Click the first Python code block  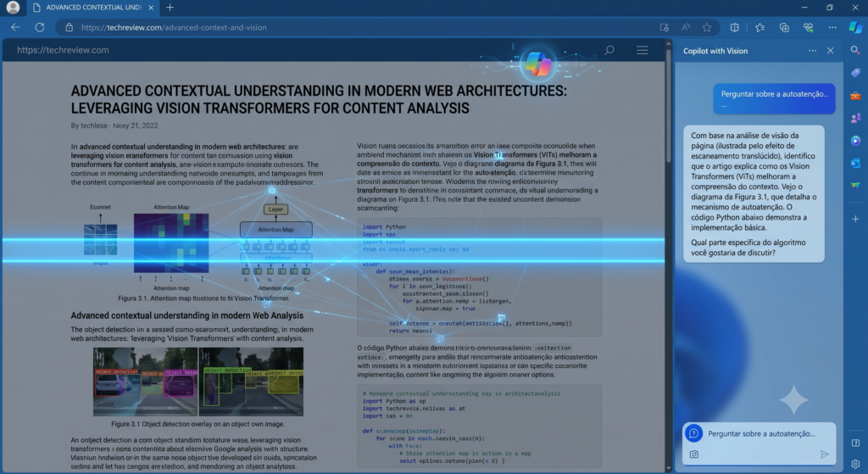click(x=480, y=277)
